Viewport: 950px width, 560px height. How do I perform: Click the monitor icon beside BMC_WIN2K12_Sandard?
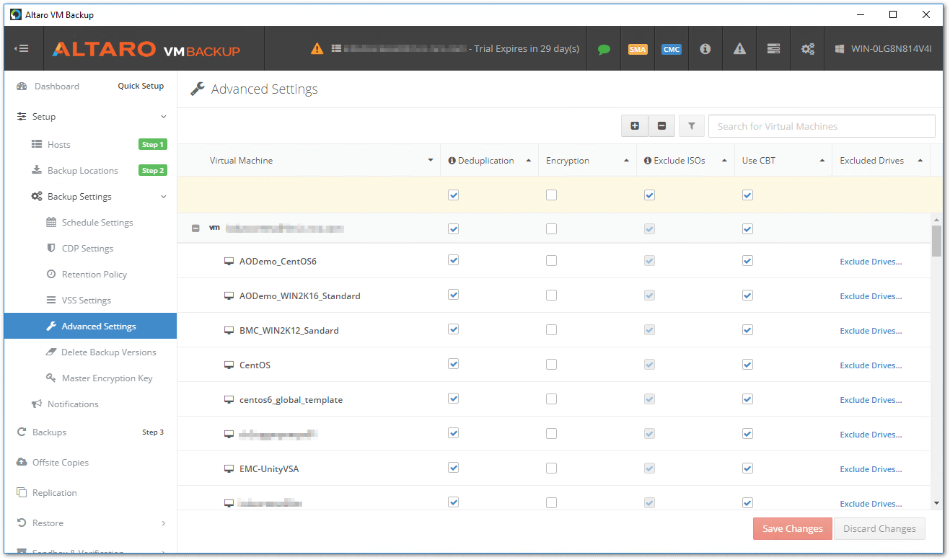pos(229,331)
